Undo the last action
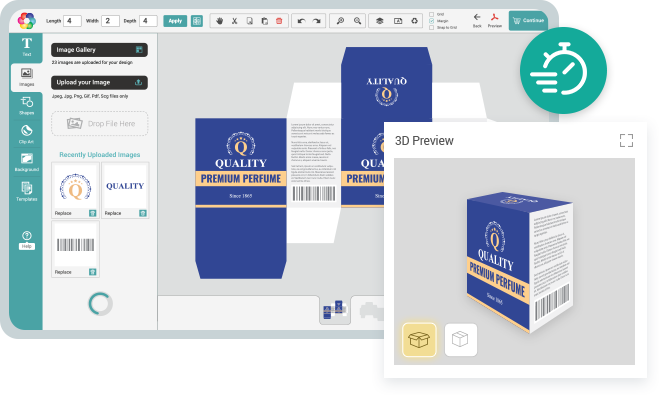The image size is (659, 395). click(x=301, y=21)
